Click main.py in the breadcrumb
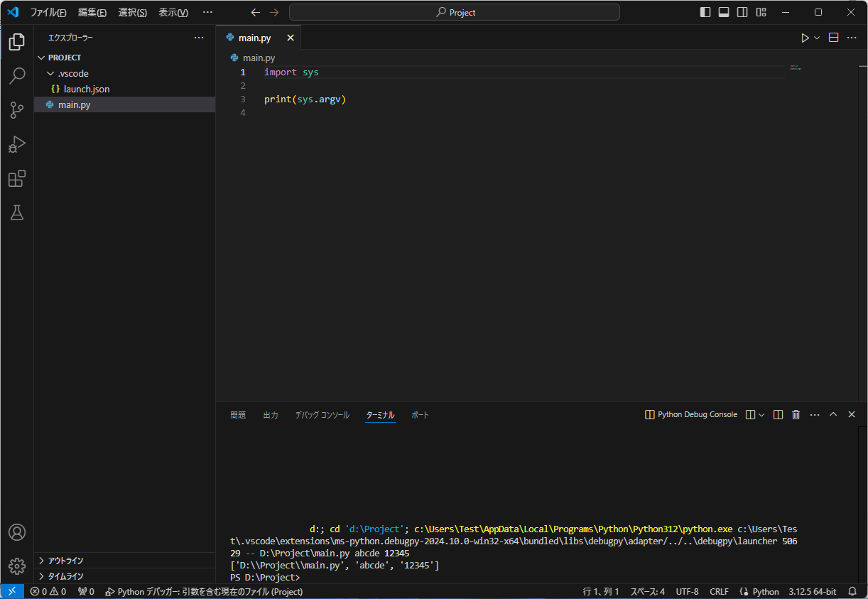The width and height of the screenshot is (868, 599). tap(259, 58)
